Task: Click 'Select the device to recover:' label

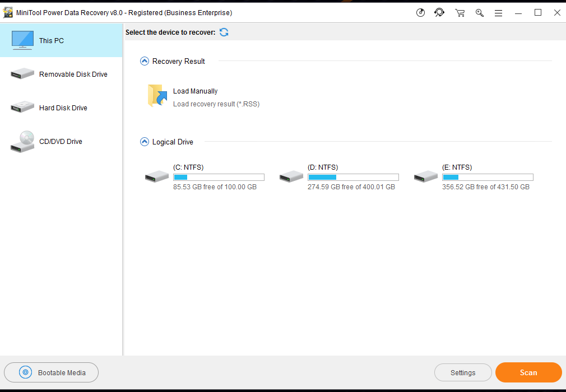Action: coord(170,32)
